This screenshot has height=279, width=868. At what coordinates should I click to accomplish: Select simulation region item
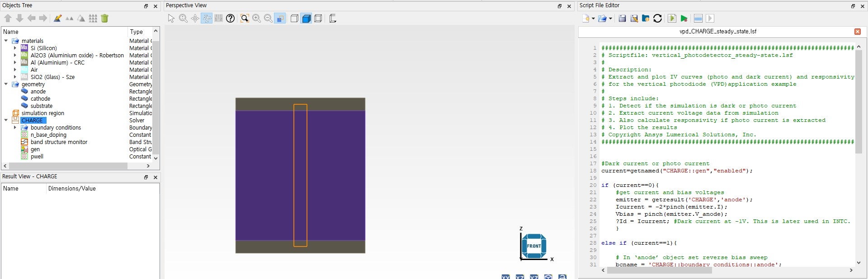42,113
